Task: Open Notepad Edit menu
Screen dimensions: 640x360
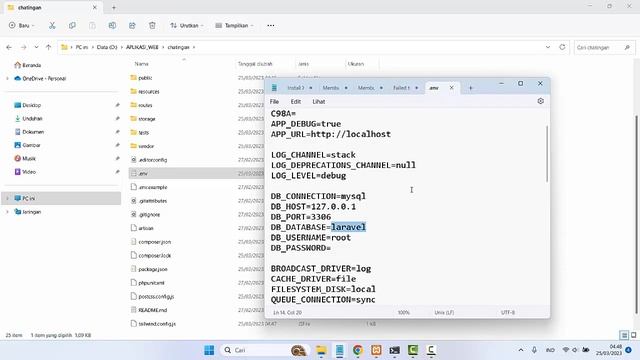Action: (296, 102)
